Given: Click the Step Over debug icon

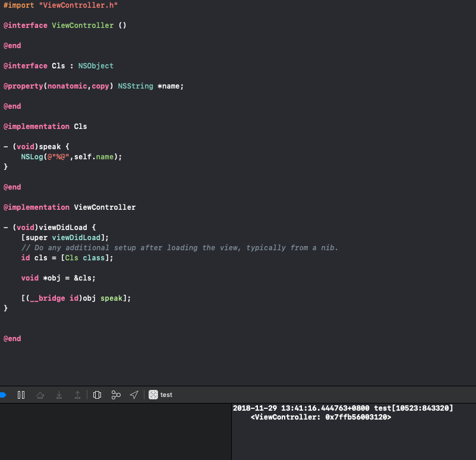Looking at the screenshot, I should [40, 395].
